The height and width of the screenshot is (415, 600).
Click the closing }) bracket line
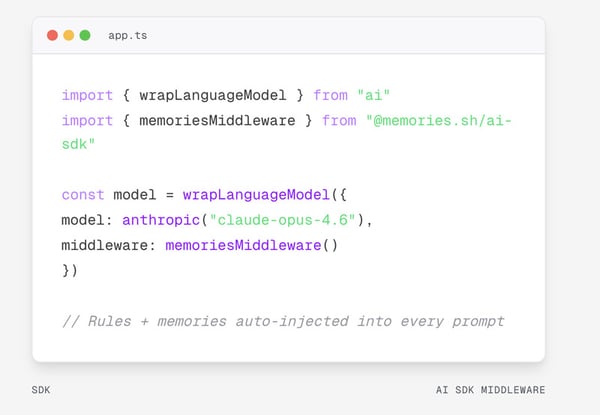coord(69,270)
